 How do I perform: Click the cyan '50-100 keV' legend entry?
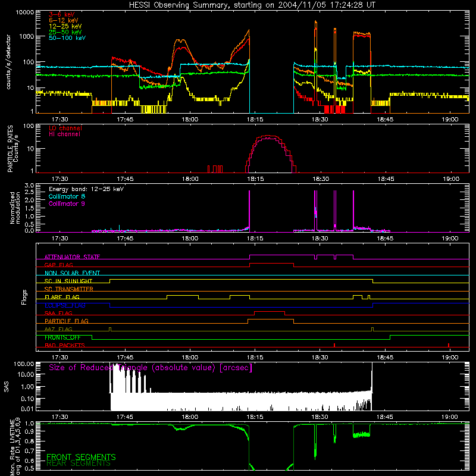pyautogui.click(x=67, y=38)
